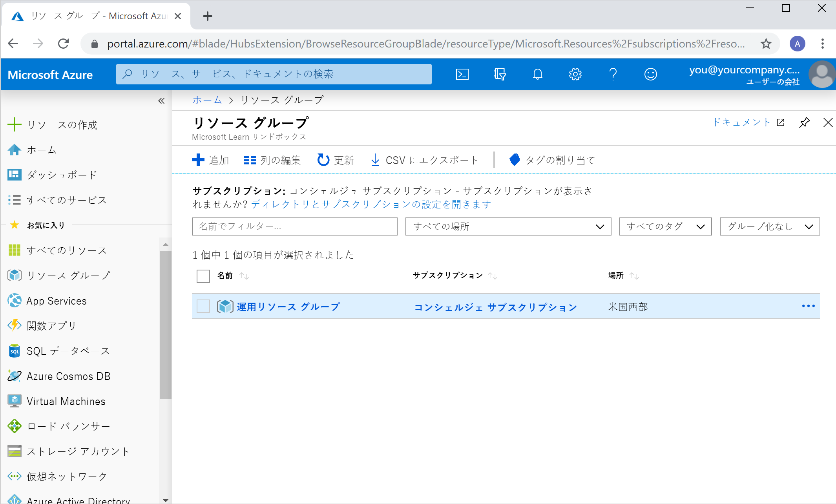Click the ダッシュボード icon in sidebar
The image size is (836, 504).
click(15, 175)
